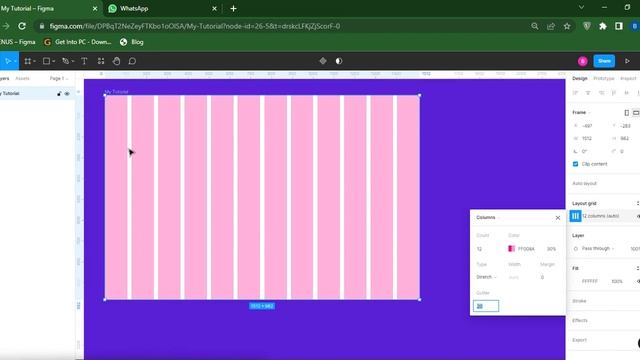Image resolution: width=640 pixels, height=360 pixels.
Task: Click the blue Share button
Action: pos(604,61)
